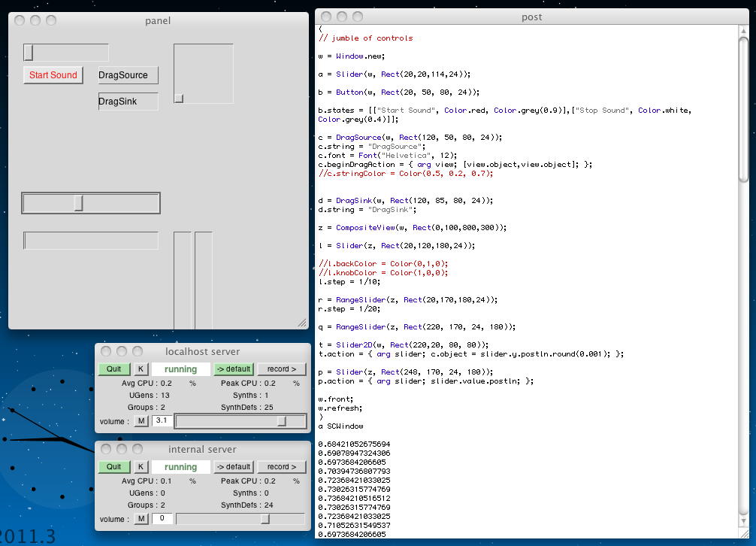This screenshot has width=756, height=546.
Task: Click the DragSink box in the panel
Action: pyautogui.click(x=128, y=102)
